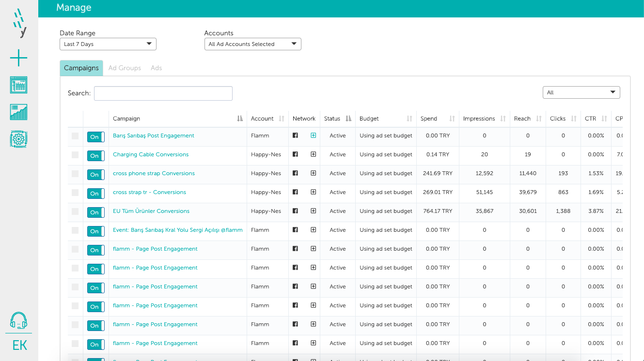Click the headset support icon
The height and width of the screenshot is (361, 644).
(18, 320)
